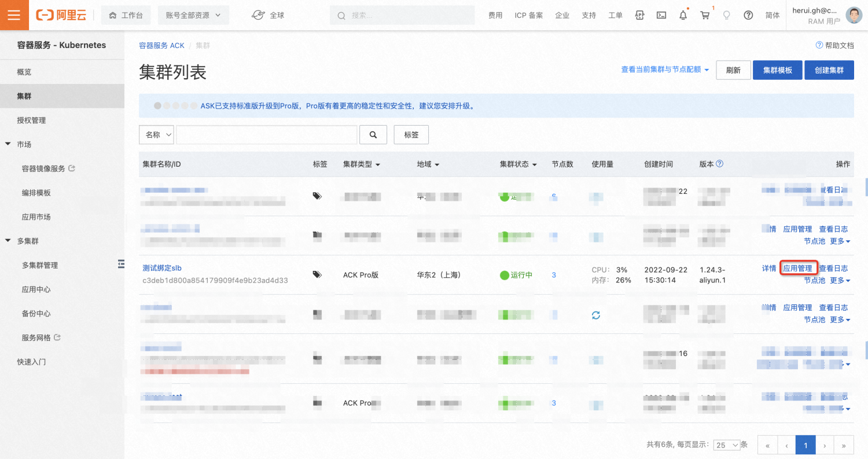Click the 创建集群 button

tap(829, 70)
